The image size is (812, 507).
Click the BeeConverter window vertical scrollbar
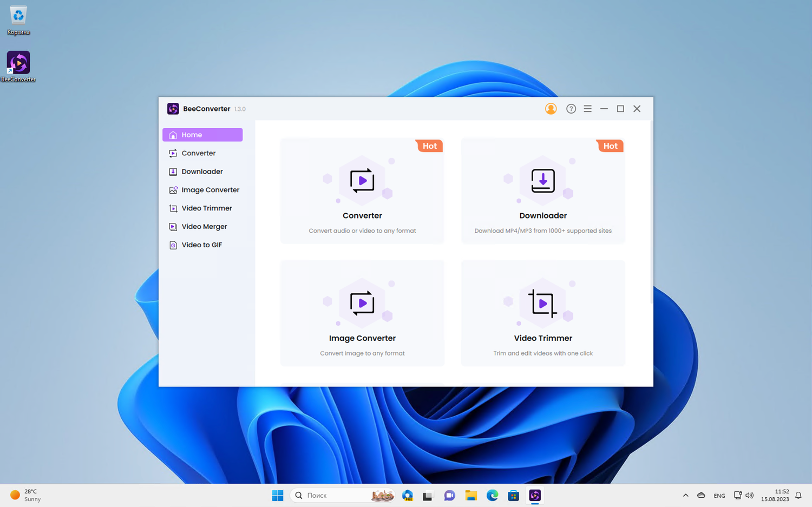[x=651, y=212]
